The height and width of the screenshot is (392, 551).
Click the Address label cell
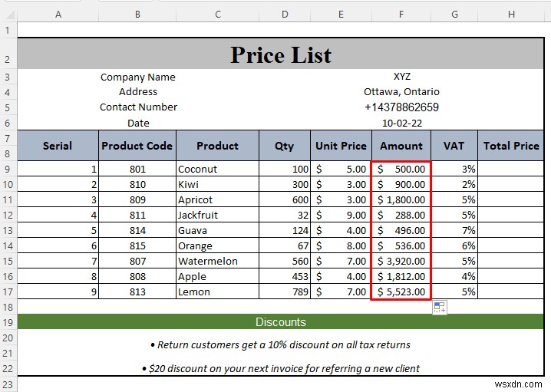(138, 92)
